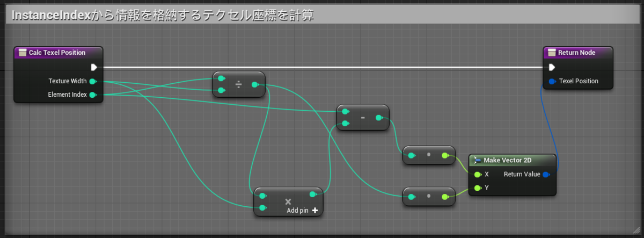
Task: Click the Return Value pin of Make Vector 2D
Action: tap(546, 174)
